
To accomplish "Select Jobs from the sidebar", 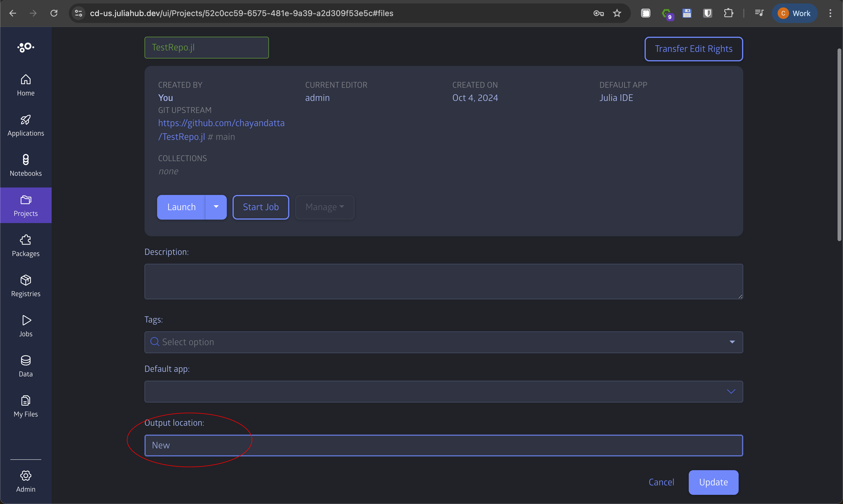I will (x=26, y=326).
